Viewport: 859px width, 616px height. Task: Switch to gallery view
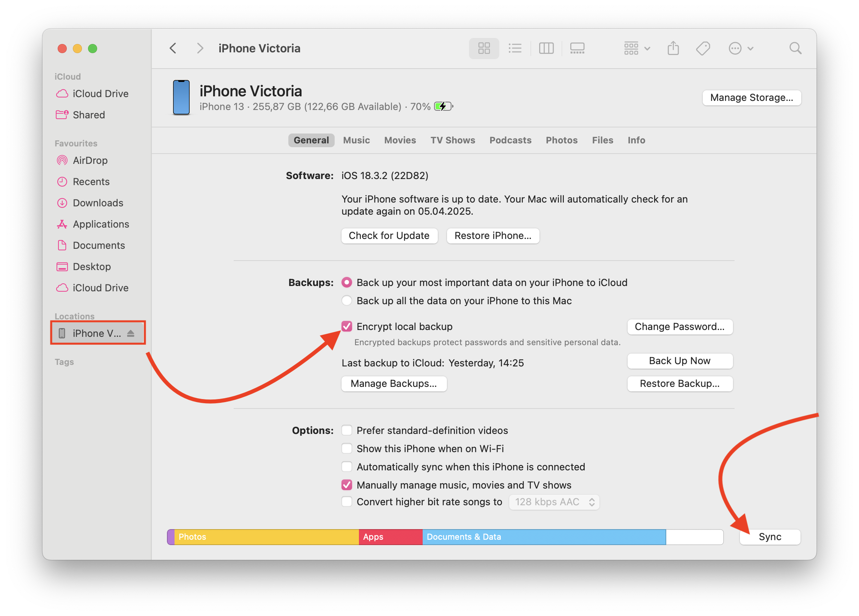coord(577,48)
